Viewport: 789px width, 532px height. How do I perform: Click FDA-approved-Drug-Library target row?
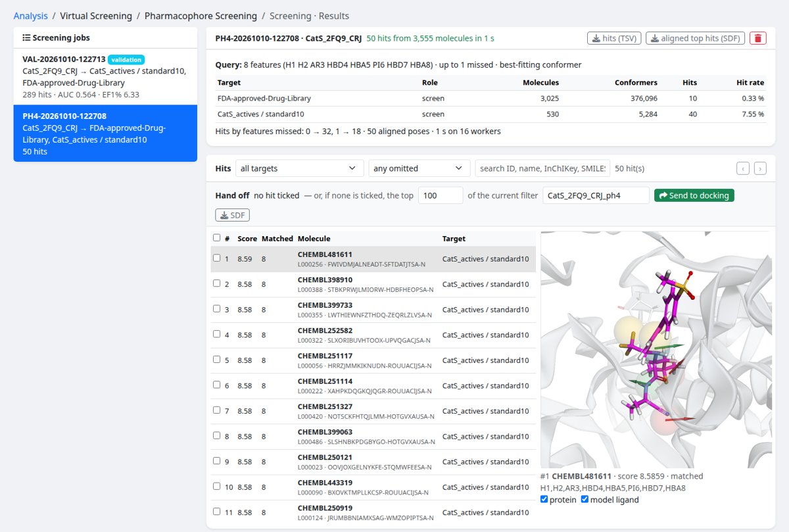pos(490,99)
